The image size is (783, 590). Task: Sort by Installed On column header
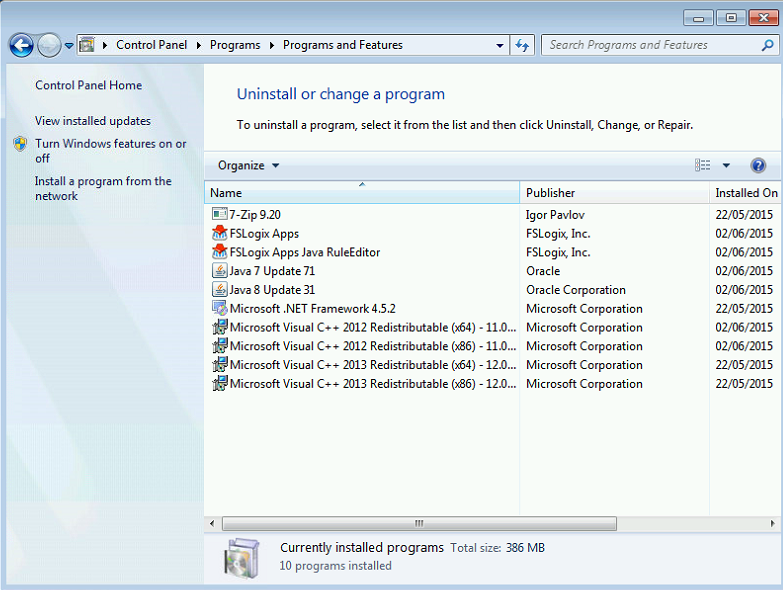point(746,193)
